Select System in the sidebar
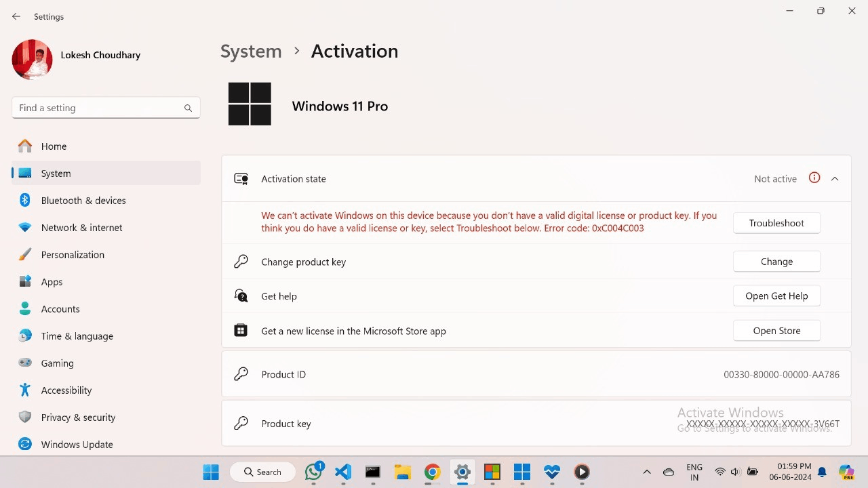This screenshot has width=868, height=488. (106, 174)
